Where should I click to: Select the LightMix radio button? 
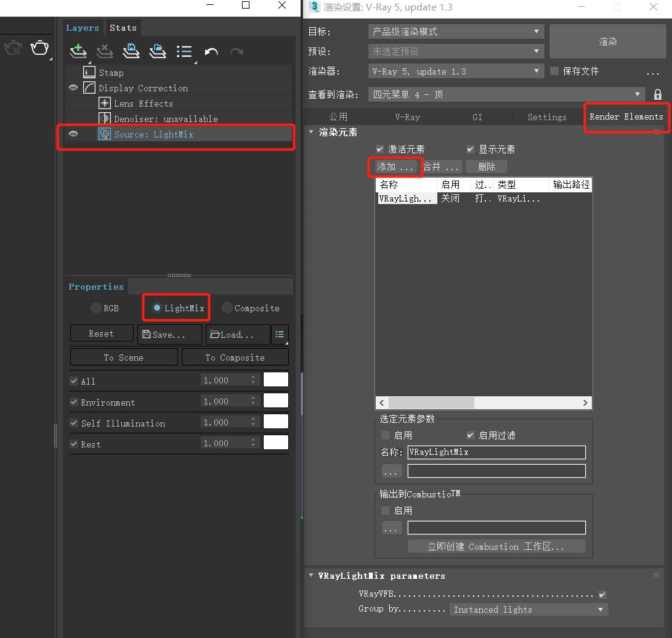(157, 308)
